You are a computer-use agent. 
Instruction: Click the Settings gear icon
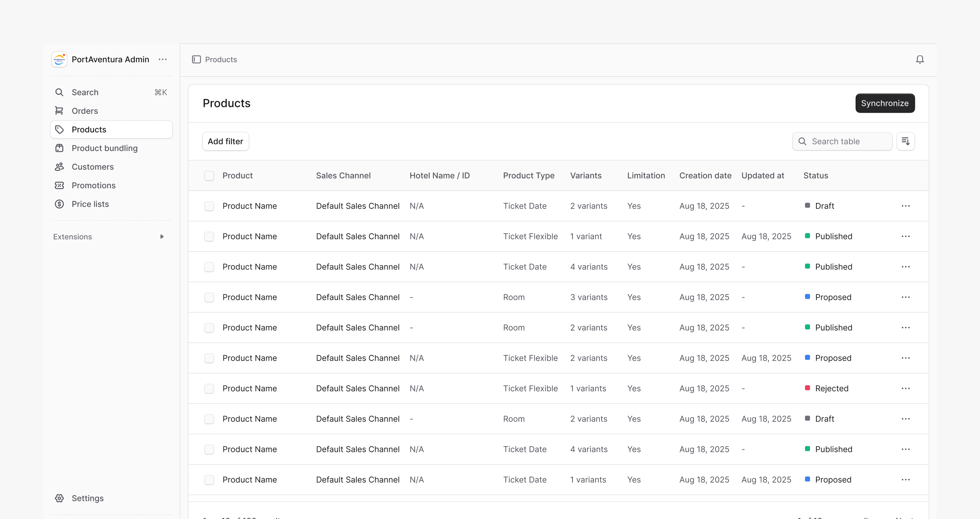[x=59, y=498]
